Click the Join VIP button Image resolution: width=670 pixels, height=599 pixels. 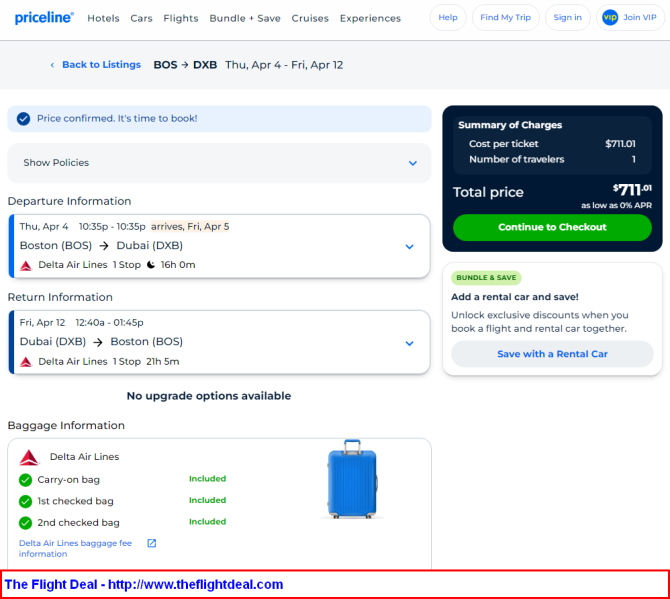(x=630, y=18)
